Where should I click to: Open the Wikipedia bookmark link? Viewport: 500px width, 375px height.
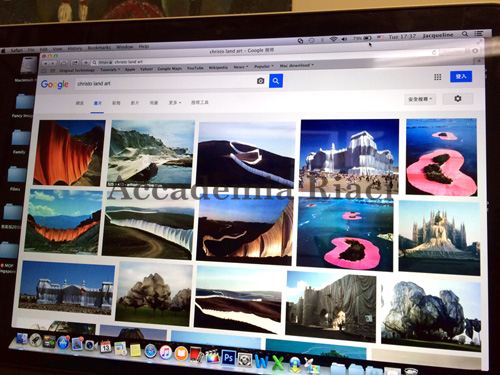tap(218, 68)
